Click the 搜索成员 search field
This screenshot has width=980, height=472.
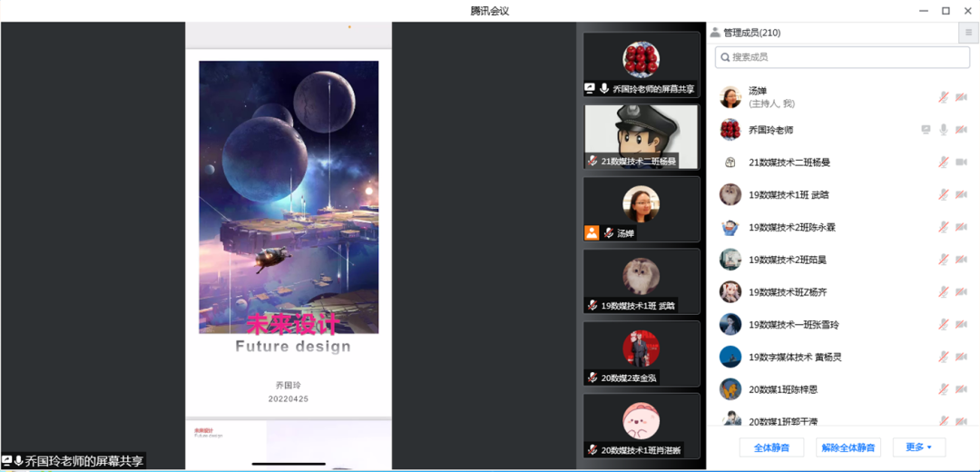pos(842,57)
